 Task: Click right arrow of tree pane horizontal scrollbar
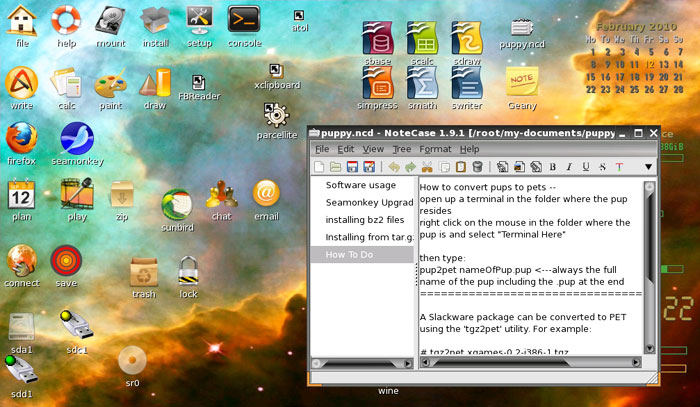(x=408, y=363)
